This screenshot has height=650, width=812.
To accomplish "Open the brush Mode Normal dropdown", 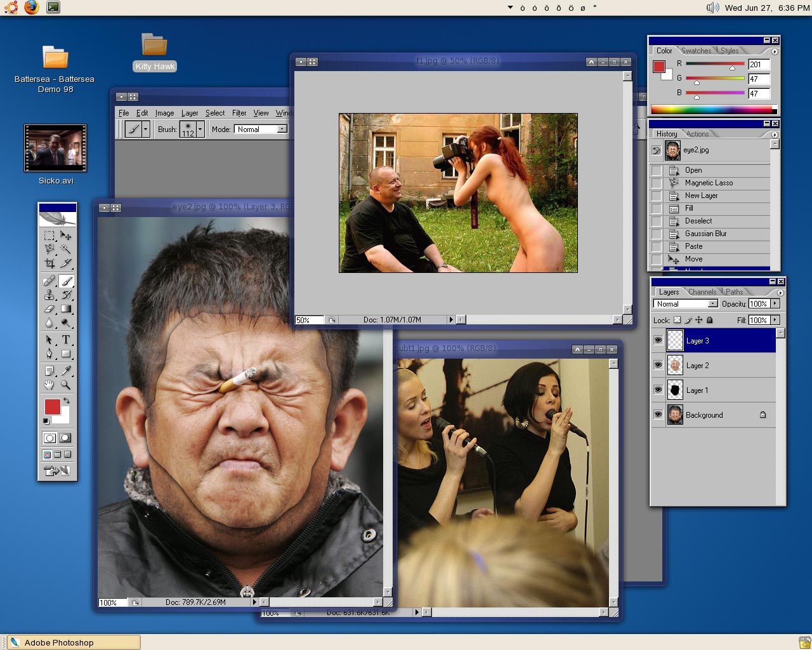I will coord(260,129).
